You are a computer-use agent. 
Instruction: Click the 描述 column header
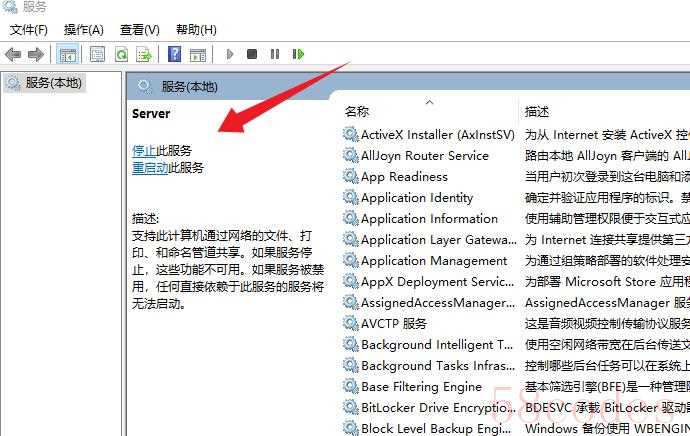(537, 111)
